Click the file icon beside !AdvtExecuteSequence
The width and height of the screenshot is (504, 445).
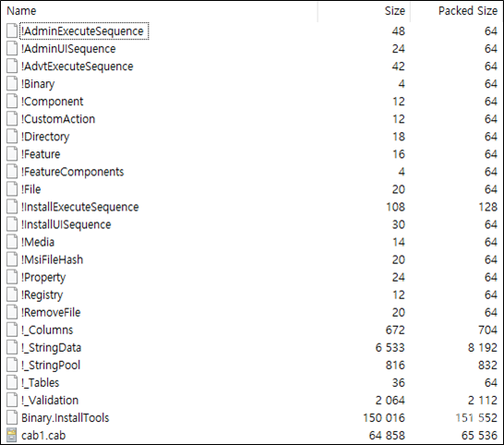(x=12, y=66)
